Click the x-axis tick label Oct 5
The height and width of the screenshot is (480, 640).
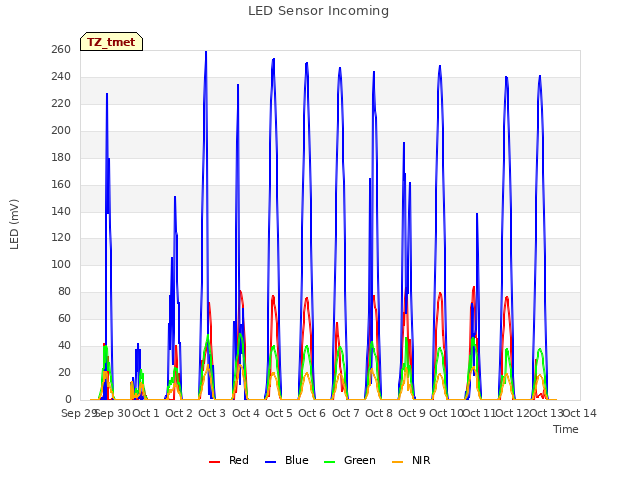pyautogui.click(x=279, y=413)
